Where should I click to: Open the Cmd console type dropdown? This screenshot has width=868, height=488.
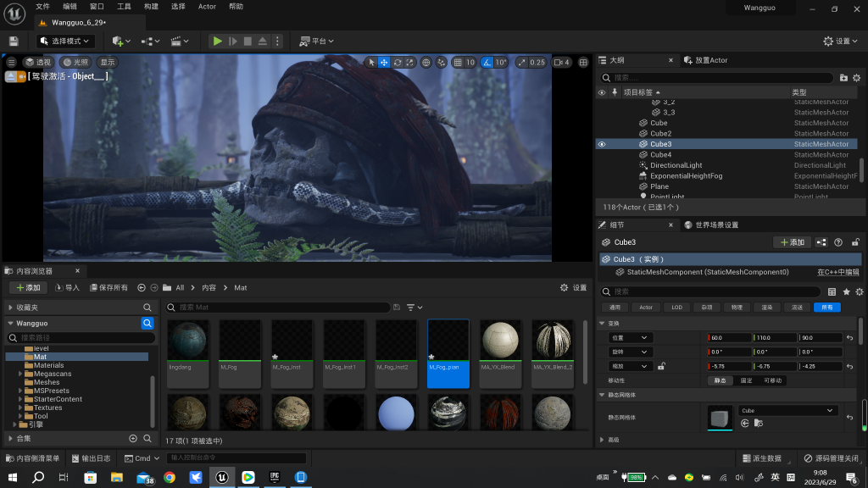(142, 458)
